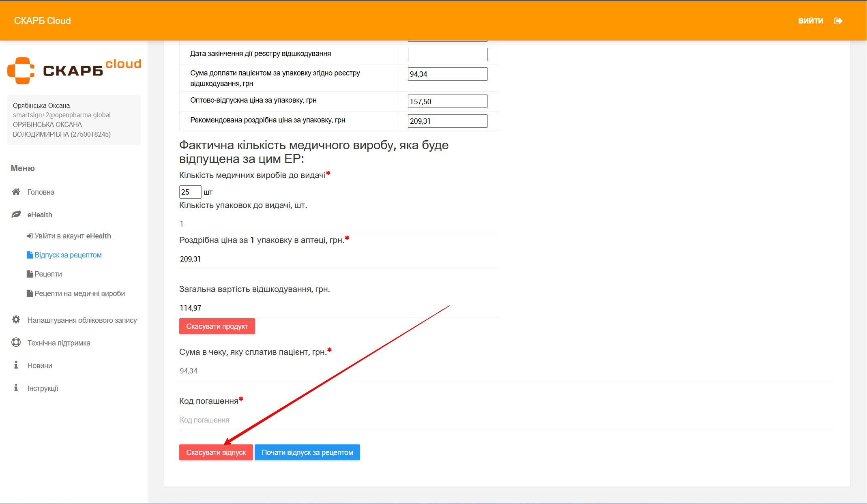Click the СКАРБ cloud logo
The image size is (867, 504).
point(74,70)
